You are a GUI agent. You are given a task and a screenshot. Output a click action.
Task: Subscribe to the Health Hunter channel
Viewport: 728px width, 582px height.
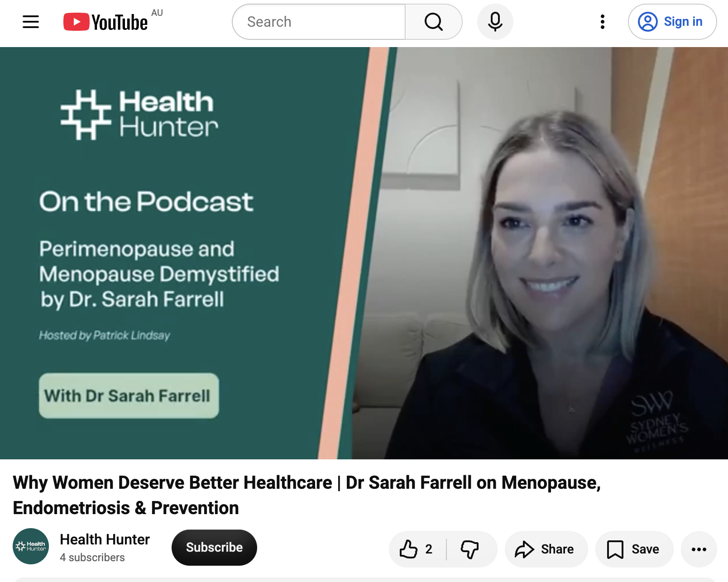(x=214, y=547)
